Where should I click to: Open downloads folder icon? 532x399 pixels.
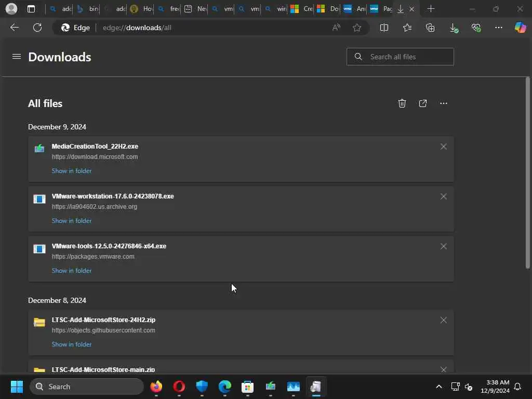point(423,103)
